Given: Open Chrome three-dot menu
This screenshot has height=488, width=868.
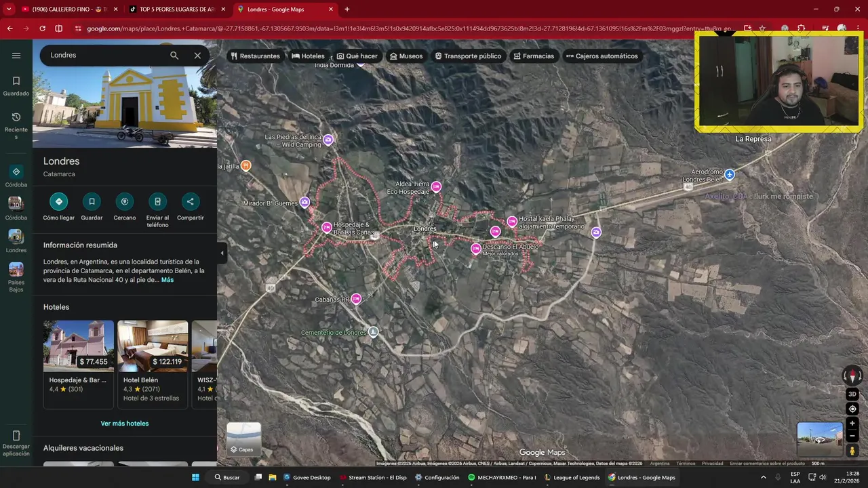Looking at the screenshot, I should [859, 28].
